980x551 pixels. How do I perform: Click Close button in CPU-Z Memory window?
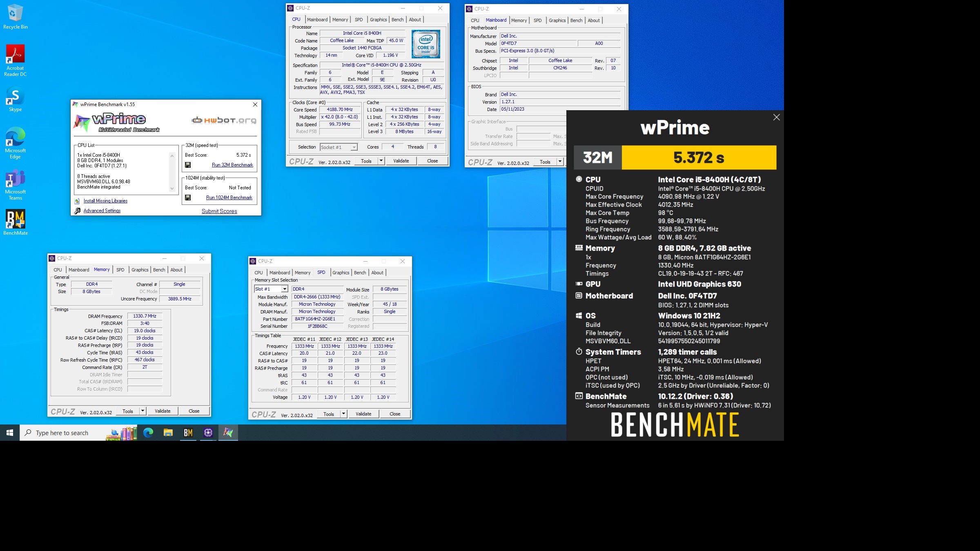click(x=194, y=411)
